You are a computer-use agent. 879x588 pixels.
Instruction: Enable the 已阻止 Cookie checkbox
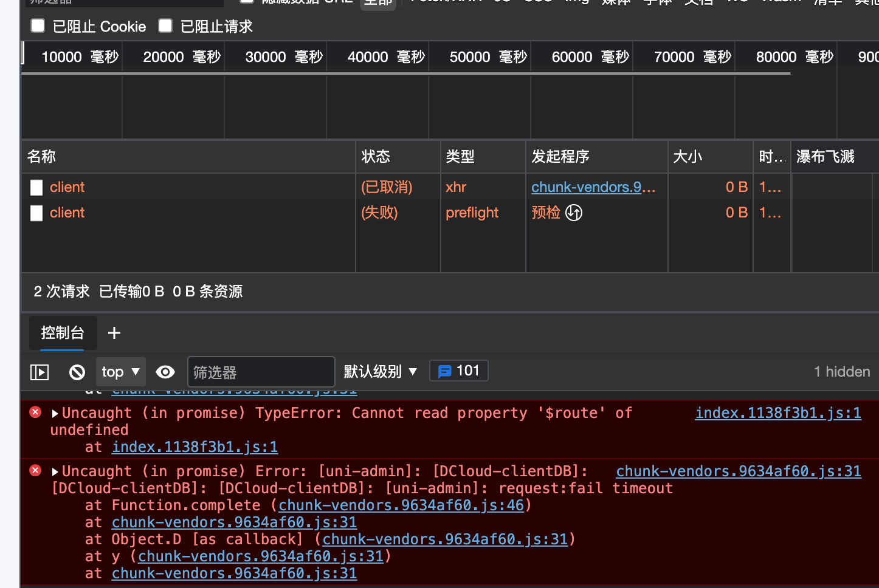(38, 26)
